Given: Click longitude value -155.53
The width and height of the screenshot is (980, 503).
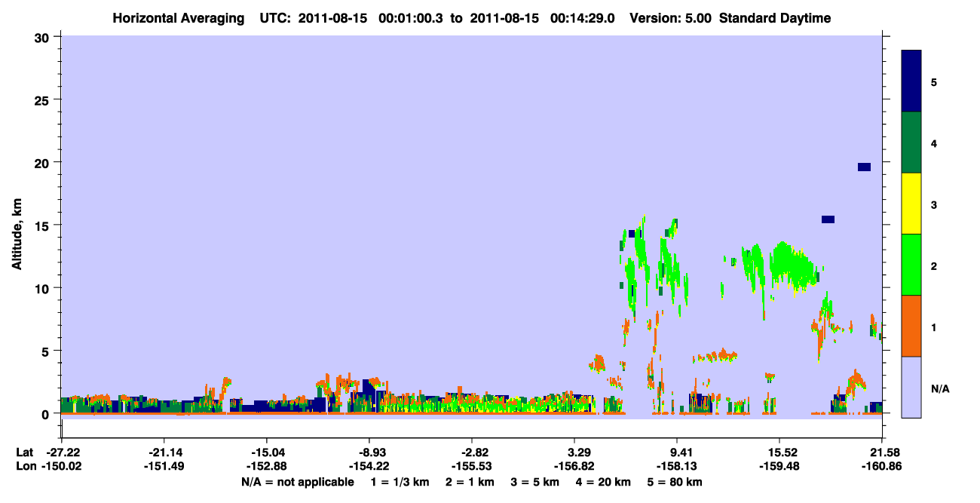Looking at the screenshot, I should pyautogui.click(x=472, y=466).
